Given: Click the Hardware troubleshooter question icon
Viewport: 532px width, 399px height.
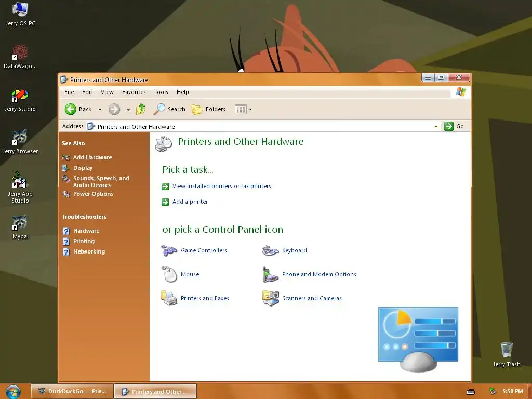Looking at the screenshot, I should 66,231.
